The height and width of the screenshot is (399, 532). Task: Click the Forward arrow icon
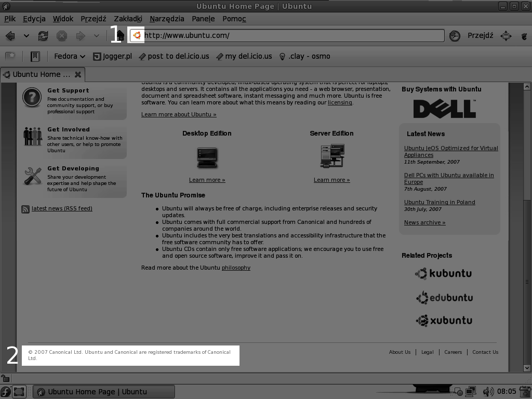coord(81,36)
